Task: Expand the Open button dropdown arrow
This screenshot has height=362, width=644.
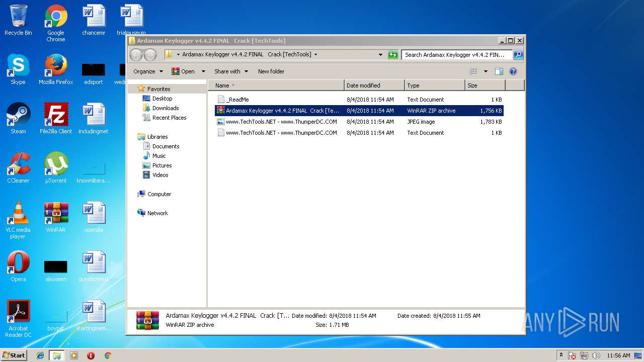Action: point(203,71)
